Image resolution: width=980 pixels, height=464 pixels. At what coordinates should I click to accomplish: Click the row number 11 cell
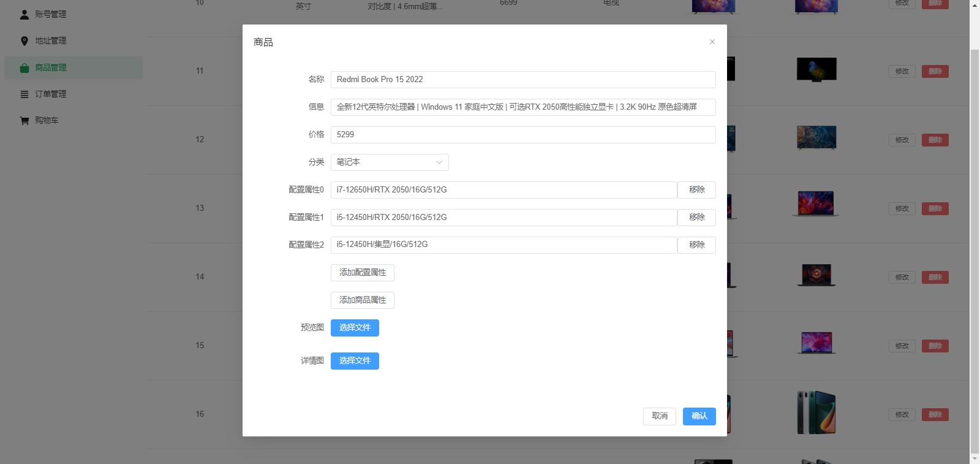(200, 71)
